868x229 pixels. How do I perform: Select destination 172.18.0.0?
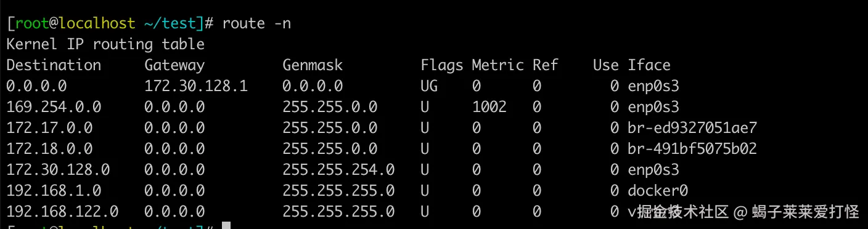click(49, 148)
